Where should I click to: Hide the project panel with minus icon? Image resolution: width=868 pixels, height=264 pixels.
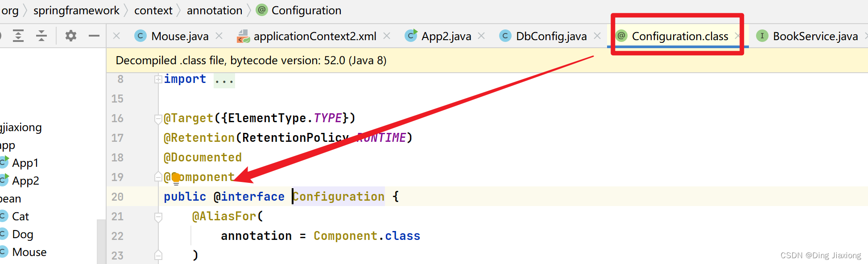click(94, 36)
